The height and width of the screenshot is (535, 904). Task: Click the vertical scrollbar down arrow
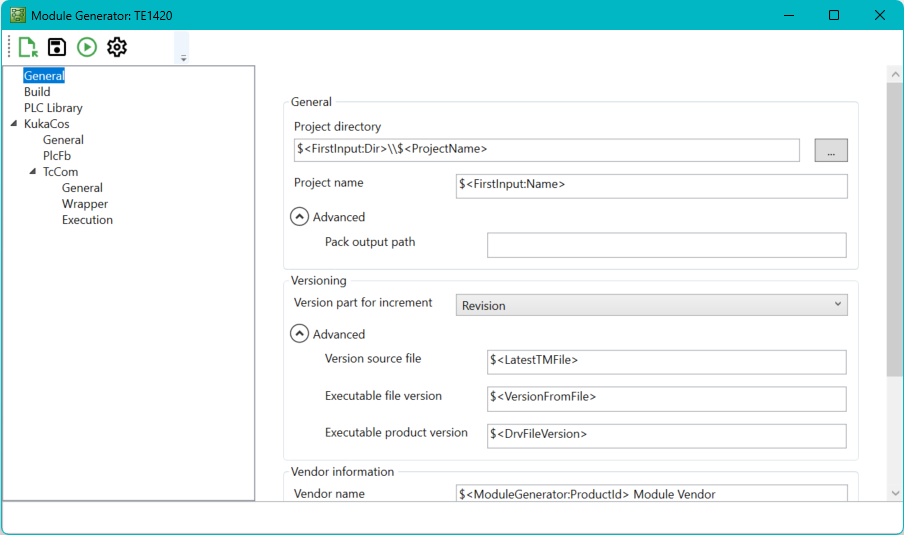895,493
